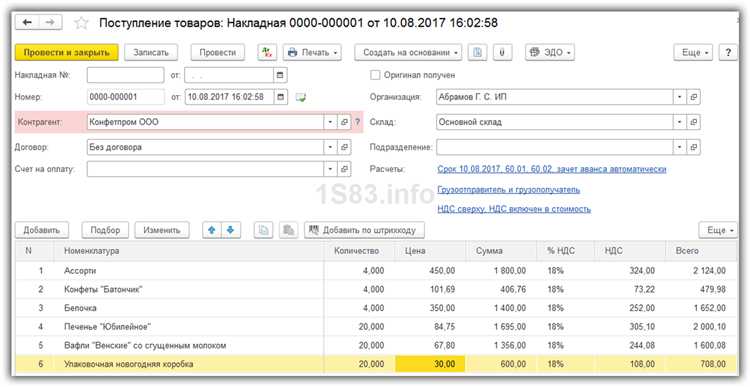Image resolution: width=750 pixels, height=387 pixels.
Task: Focus the Номер field 0000-000001
Action: click(125, 97)
